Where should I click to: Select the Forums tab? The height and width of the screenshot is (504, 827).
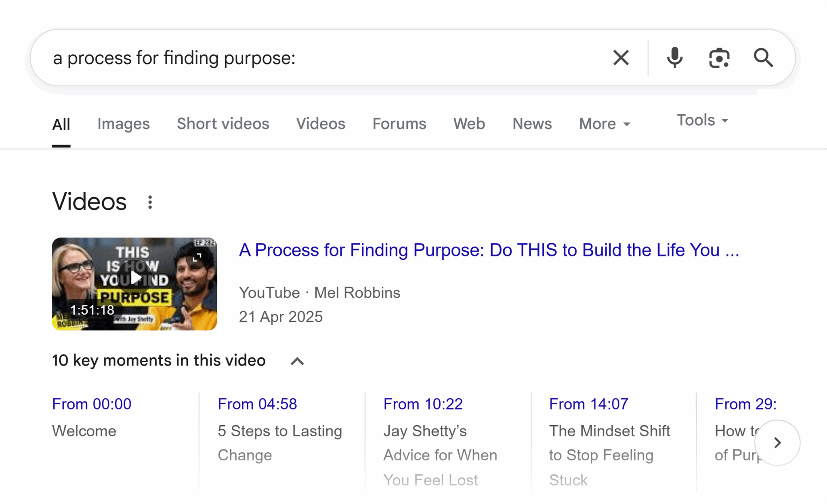[x=399, y=124]
